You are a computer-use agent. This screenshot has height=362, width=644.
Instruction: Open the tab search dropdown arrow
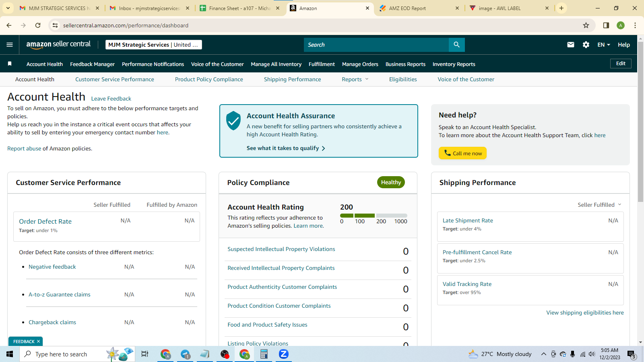pos(8,8)
